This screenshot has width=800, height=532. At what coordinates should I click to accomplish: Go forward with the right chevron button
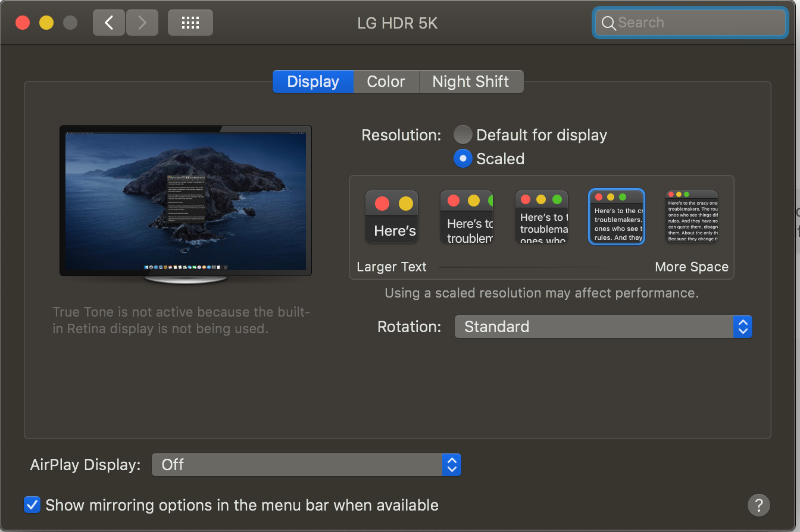click(x=142, y=23)
